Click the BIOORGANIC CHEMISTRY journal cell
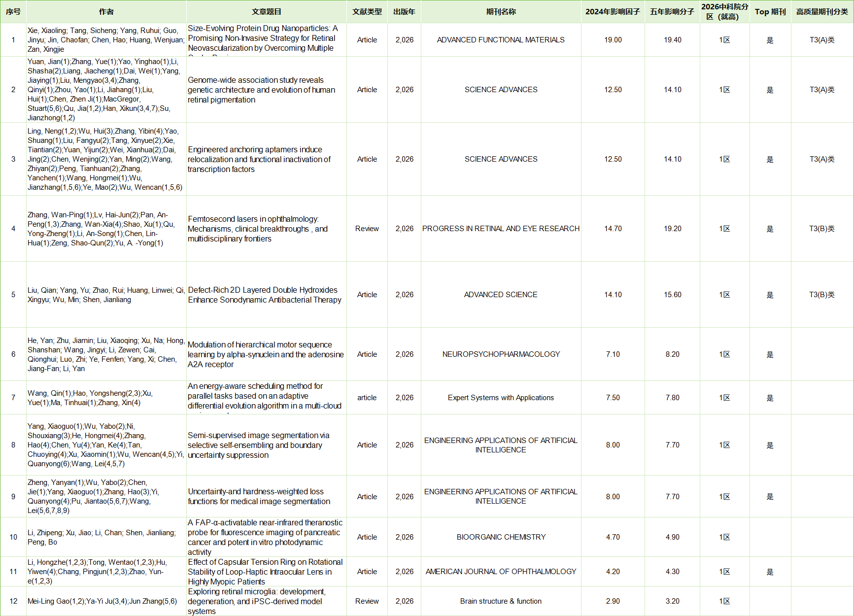The height and width of the screenshot is (616, 854). [x=501, y=537]
